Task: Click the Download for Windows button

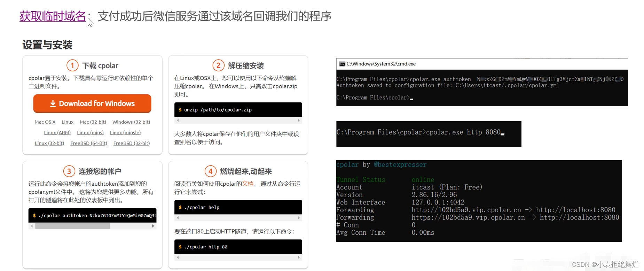Action: tap(92, 103)
